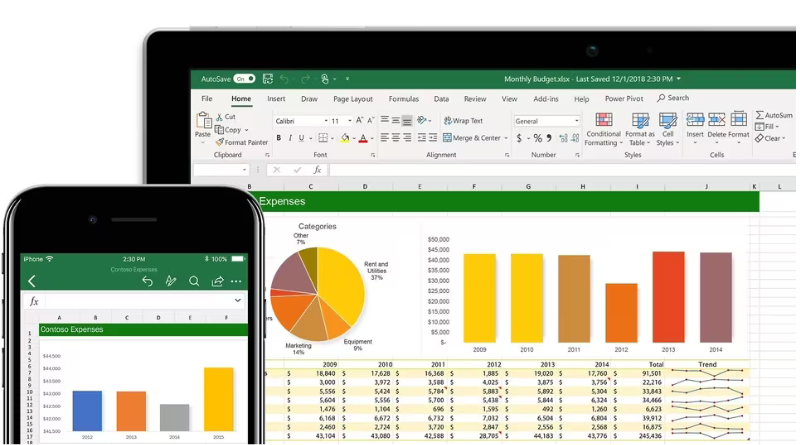Viewport: 800px width, 445px height.
Task: Toggle Wrap Text
Action: click(463, 121)
